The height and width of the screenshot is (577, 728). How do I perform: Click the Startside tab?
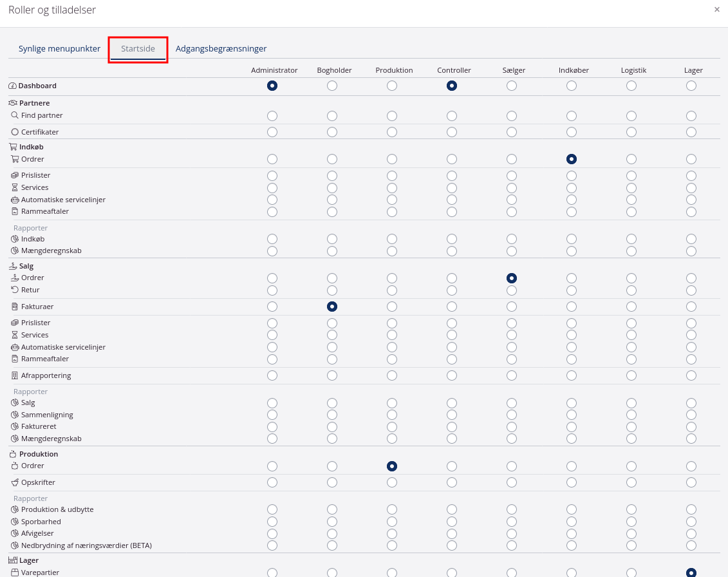click(x=138, y=49)
